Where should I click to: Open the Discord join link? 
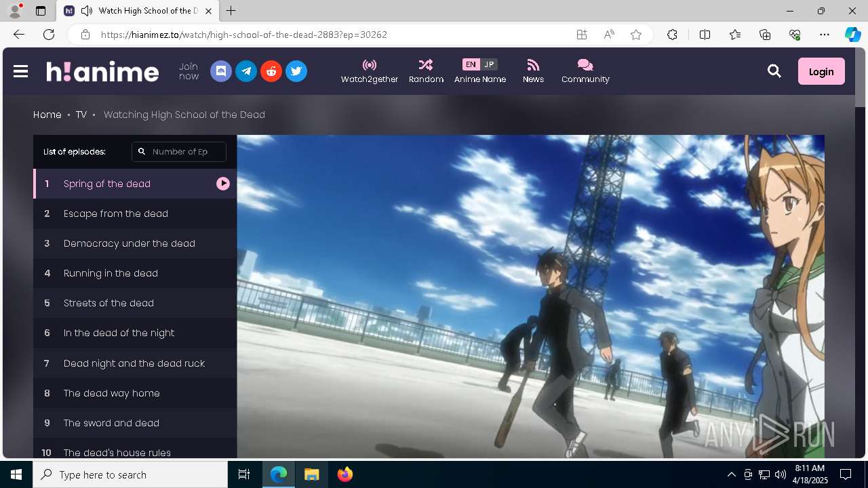[221, 71]
